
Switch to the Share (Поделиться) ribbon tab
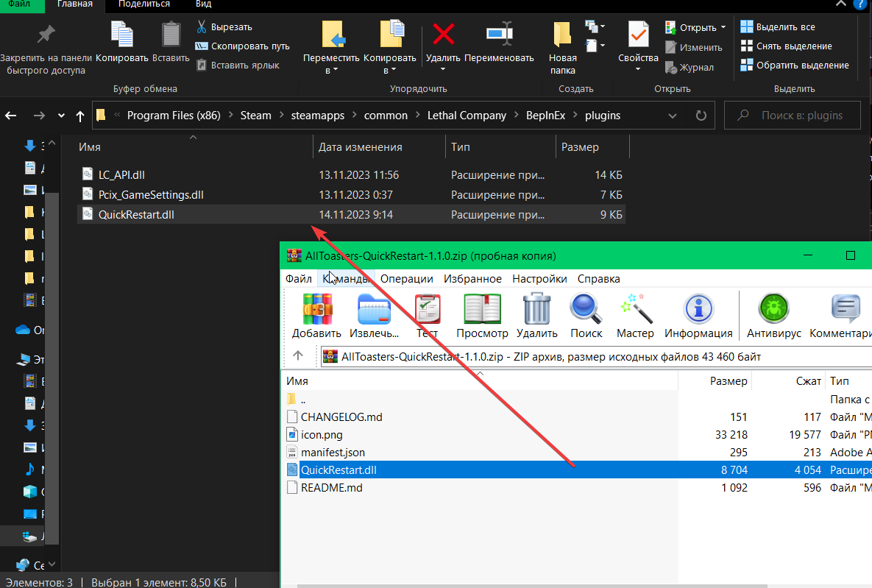coord(144,4)
